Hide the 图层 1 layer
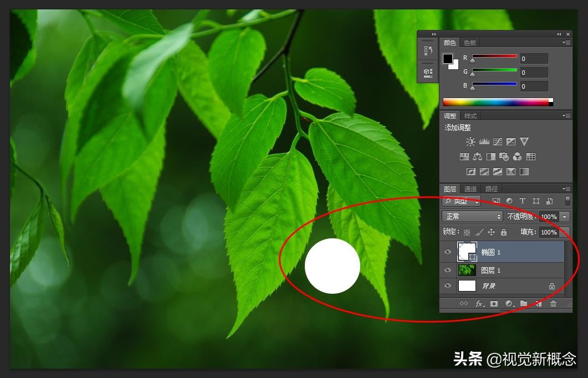Viewport: 588px width, 378px height. click(x=447, y=269)
